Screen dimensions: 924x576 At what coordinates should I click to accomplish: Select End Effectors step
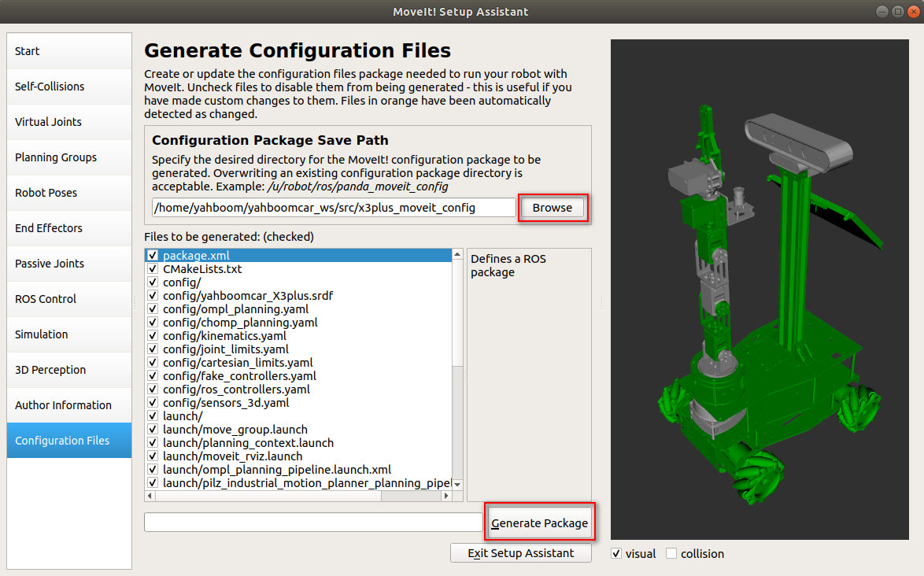coord(69,228)
